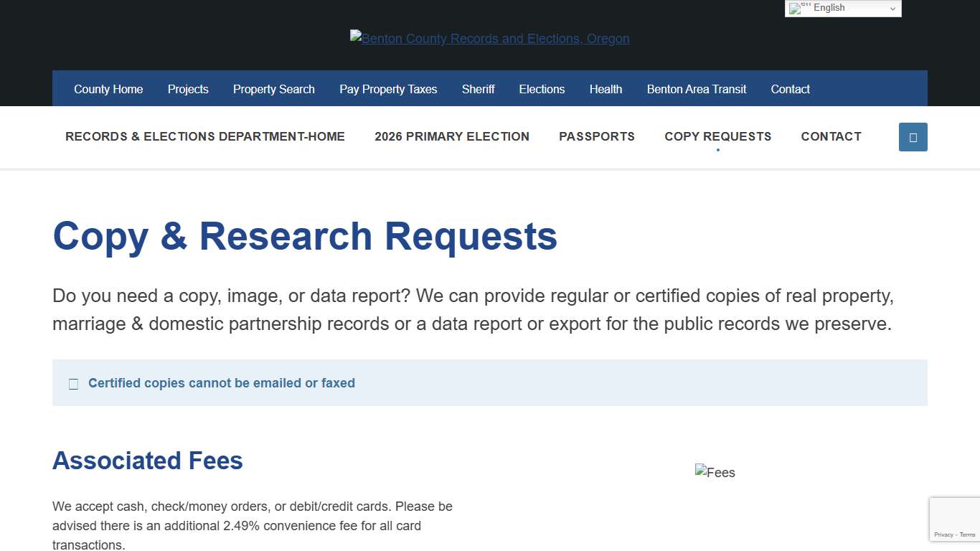Click the Privacy link in reCAPTCHA badge
The image size is (980, 551).
point(944,534)
